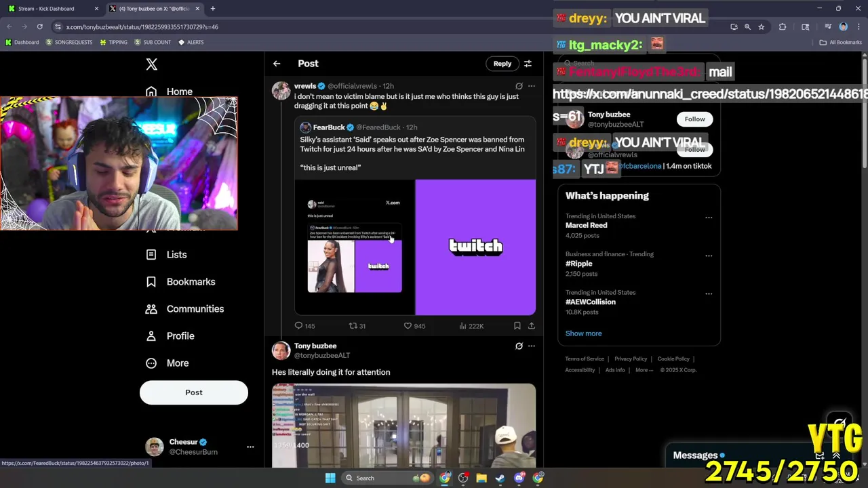The height and width of the screenshot is (488, 868).
Task: Click the white Post compose button
Action: pyautogui.click(x=194, y=392)
